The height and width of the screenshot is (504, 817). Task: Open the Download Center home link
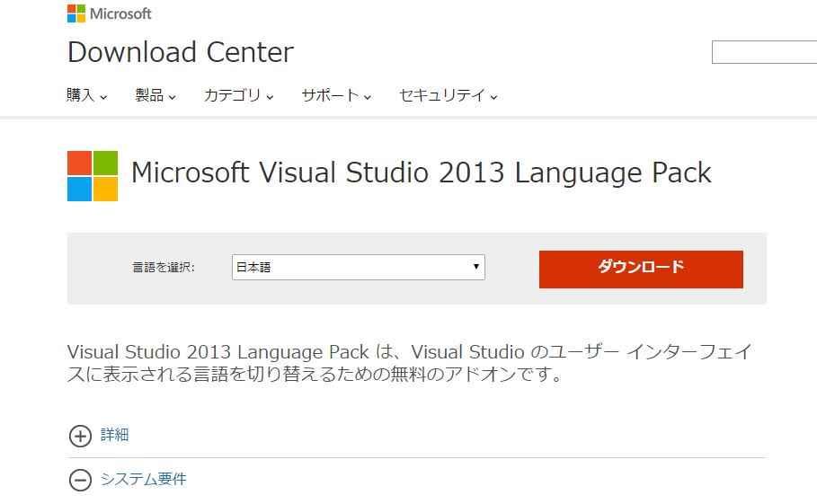click(x=181, y=52)
